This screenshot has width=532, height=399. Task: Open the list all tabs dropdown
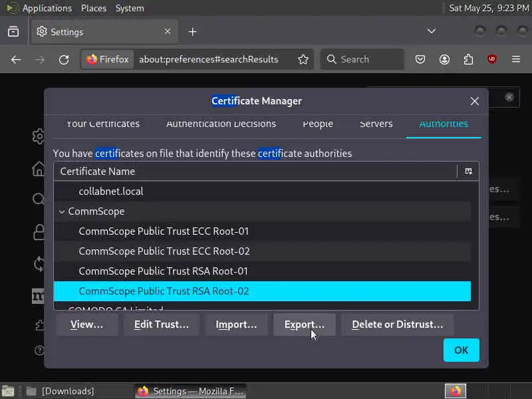coord(431,31)
